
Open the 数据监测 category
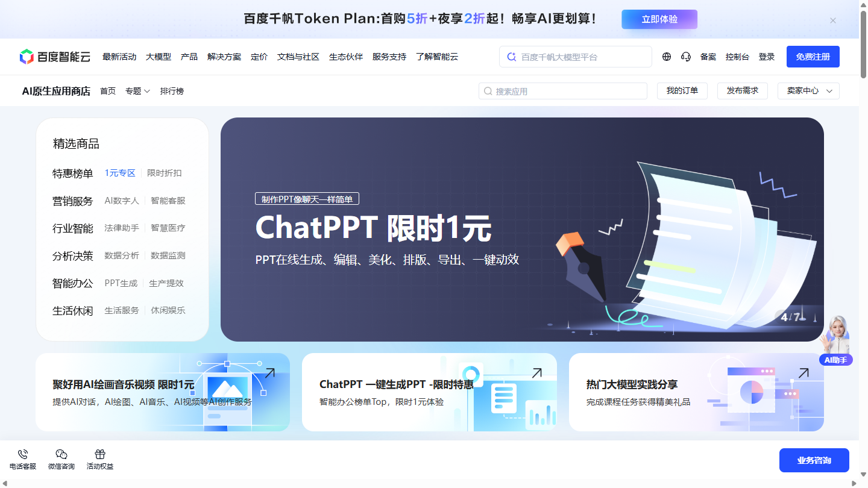point(168,255)
